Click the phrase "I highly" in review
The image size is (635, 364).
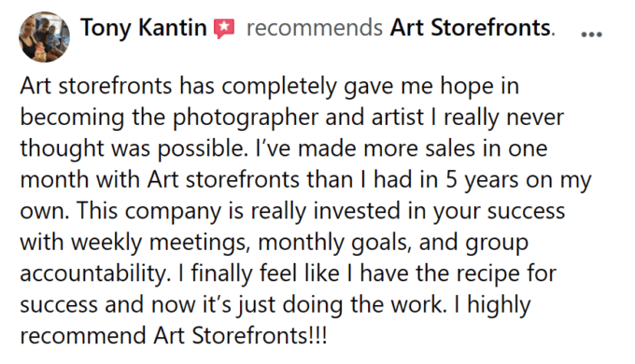(x=492, y=306)
